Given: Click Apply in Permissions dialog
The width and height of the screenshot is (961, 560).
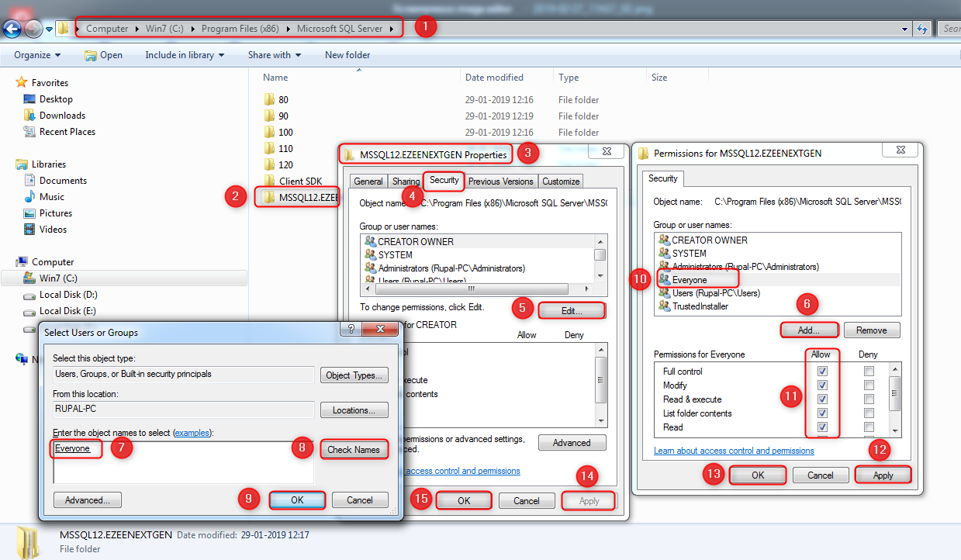Looking at the screenshot, I should tap(883, 475).
